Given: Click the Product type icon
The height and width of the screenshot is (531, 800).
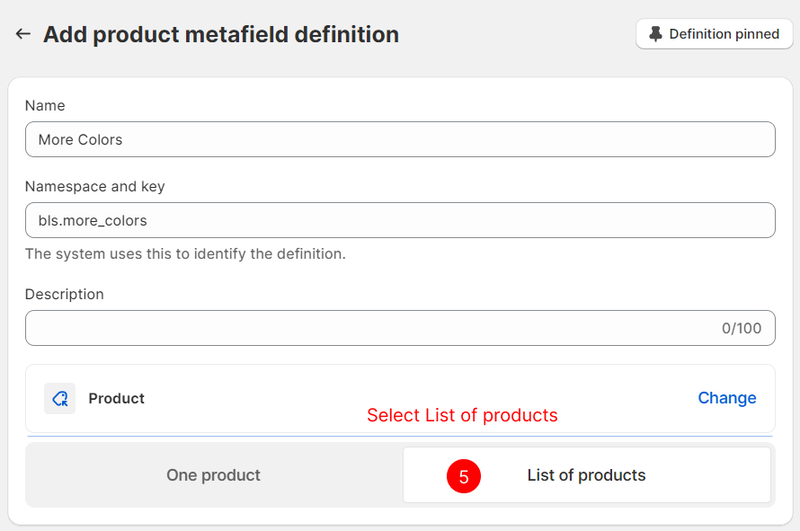Looking at the screenshot, I should [x=60, y=398].
